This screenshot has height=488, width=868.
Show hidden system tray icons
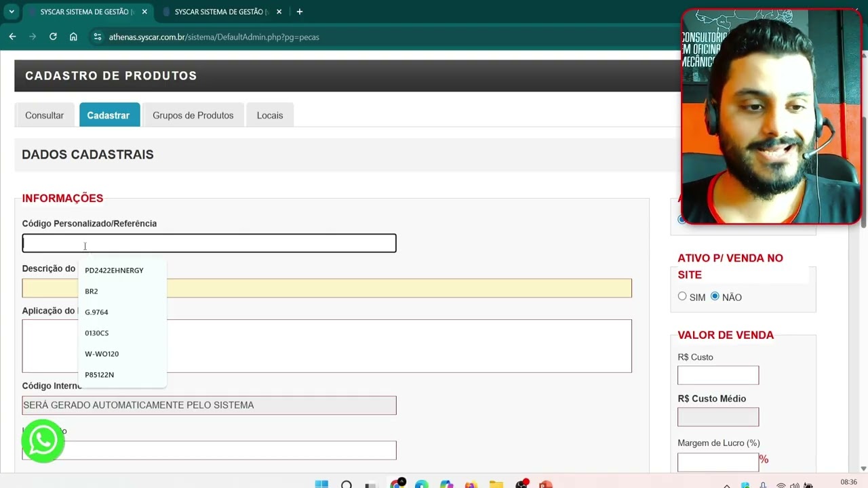[727, 485]
